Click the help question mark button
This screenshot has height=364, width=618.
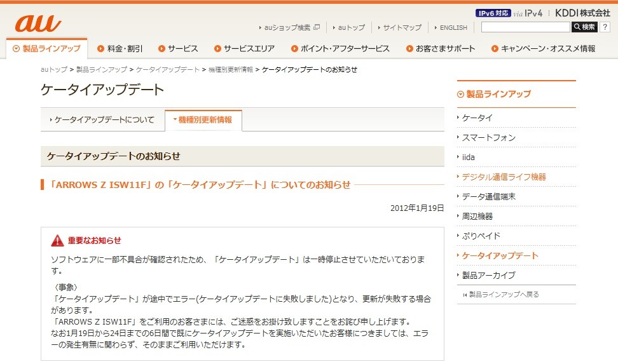605,27
